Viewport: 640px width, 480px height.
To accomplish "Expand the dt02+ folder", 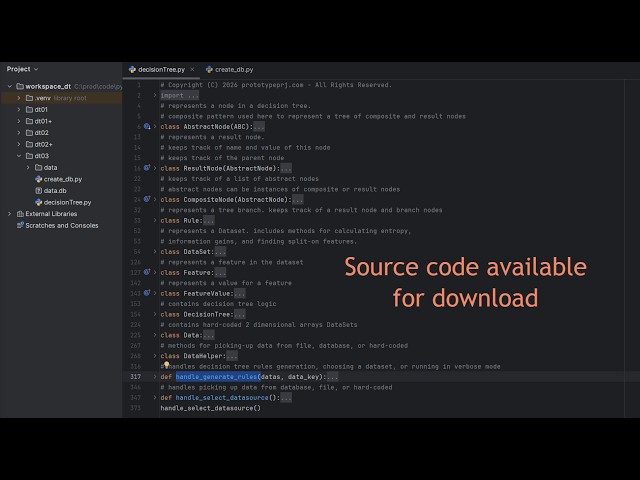I will (19, 144).
